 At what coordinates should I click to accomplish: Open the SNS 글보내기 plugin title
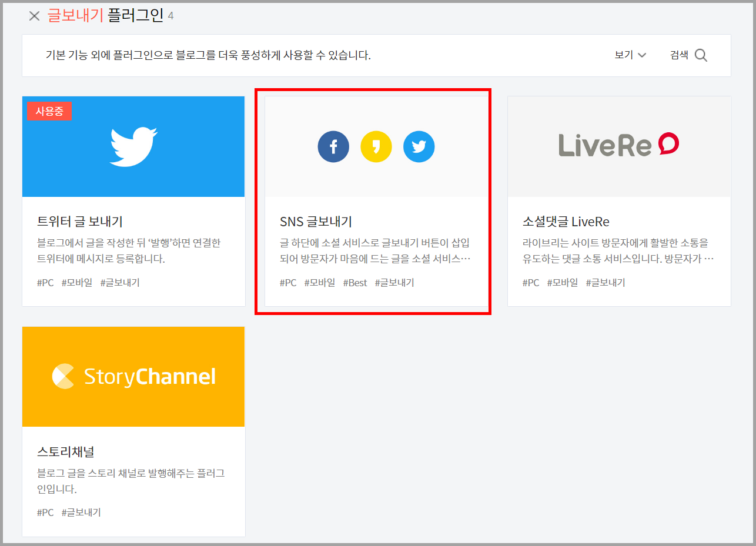pyautogui.click(x=316, y=222)
